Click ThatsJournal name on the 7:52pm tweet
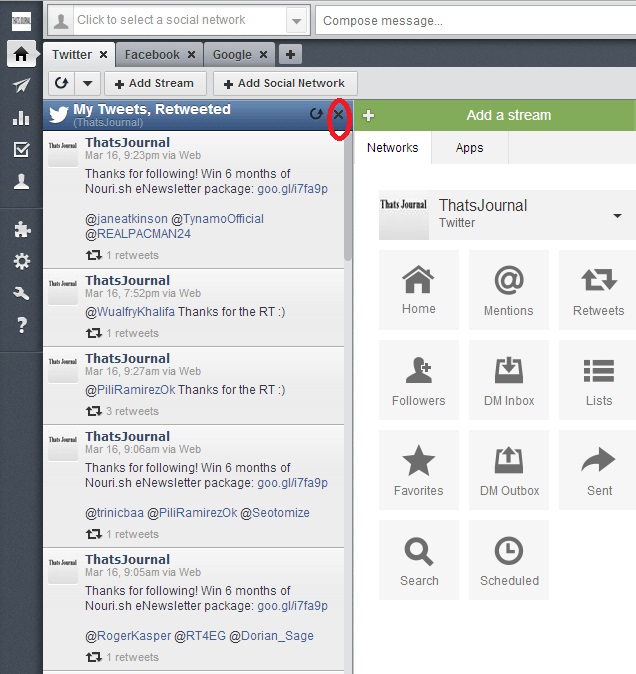Image resolution: width=636 pixels, height=674 pixels. coord(127,280)
